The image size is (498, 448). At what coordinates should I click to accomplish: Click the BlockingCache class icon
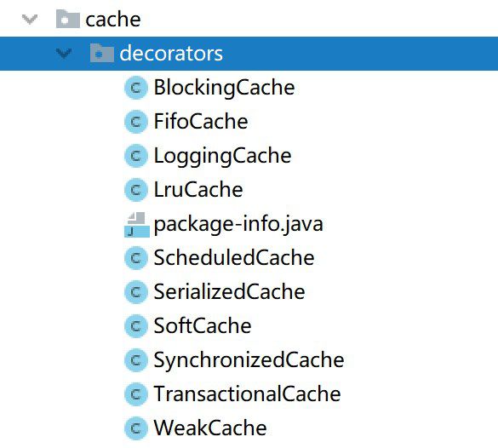click(x=136, y=88)
